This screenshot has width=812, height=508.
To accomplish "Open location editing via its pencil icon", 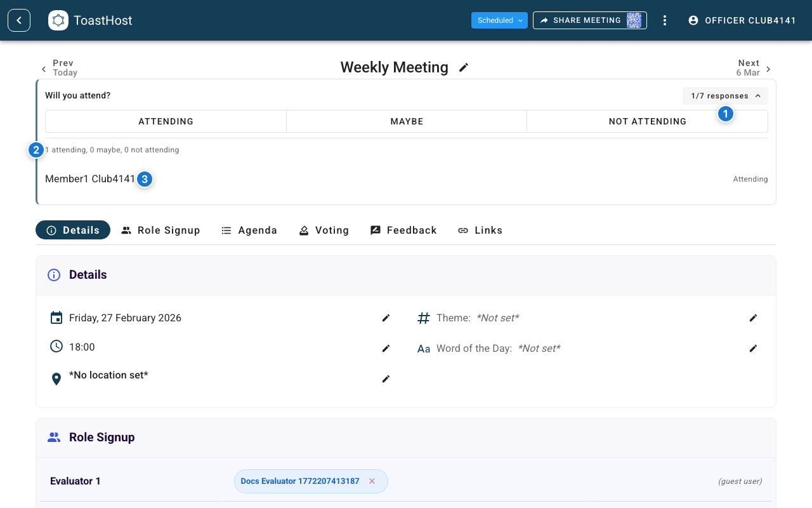I will click(386, 378).
